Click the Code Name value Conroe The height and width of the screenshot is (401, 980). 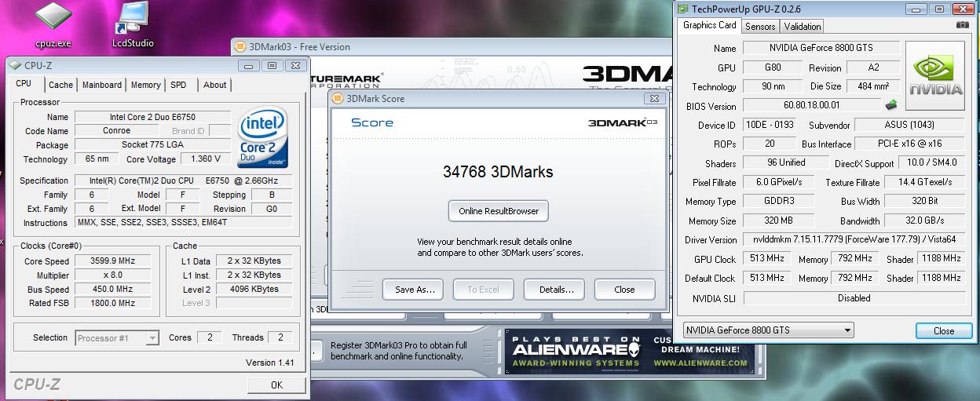pos(117,131)
